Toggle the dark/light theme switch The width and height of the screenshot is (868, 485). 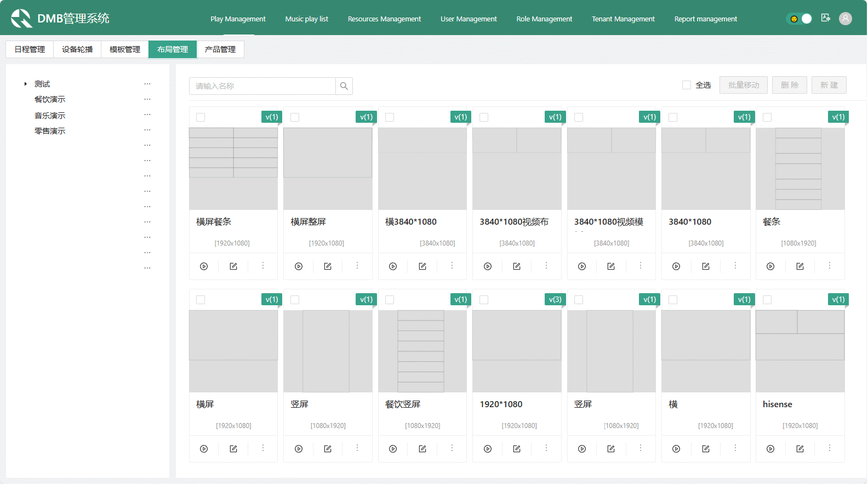coord(800,19)
